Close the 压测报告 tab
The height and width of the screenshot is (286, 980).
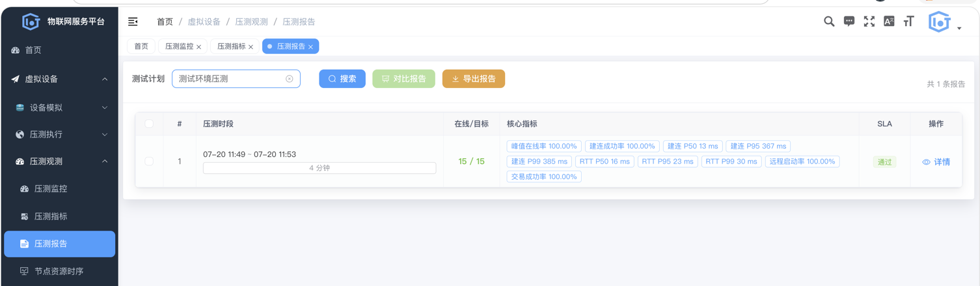(x=311, y=47)
